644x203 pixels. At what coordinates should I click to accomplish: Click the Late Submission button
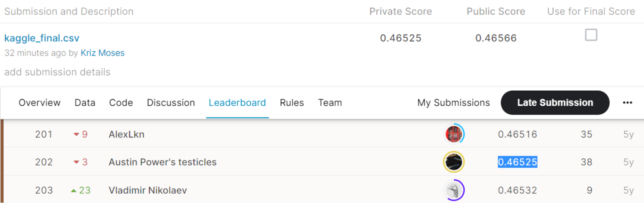(x=555, y=103)
